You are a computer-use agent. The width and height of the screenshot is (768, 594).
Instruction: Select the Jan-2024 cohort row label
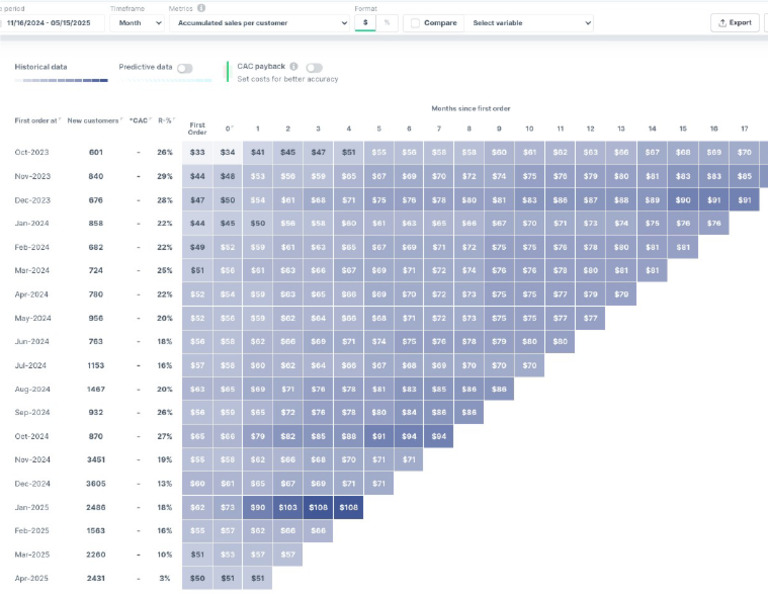tap(32, 223)
